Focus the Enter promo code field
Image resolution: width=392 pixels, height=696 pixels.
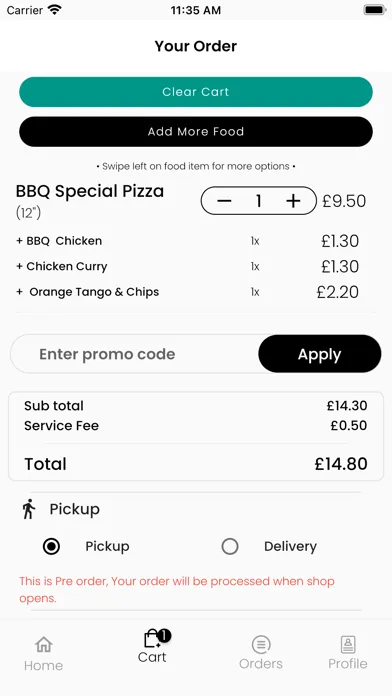(x=135, y=354)
